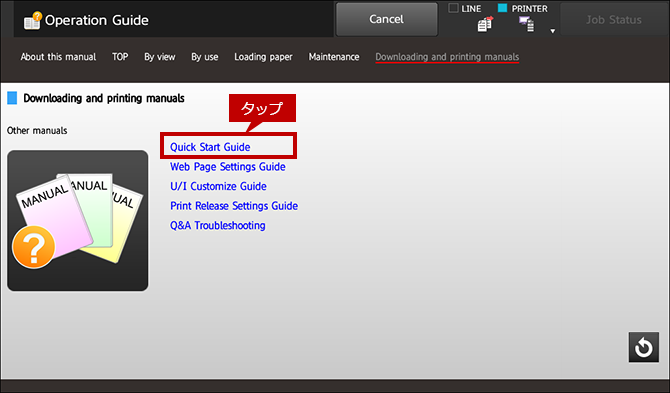Image resolution: width=670 pixels, height=393 pixels.
Task: Open the Web Page Settings Guide link
Action: (228, 167)
